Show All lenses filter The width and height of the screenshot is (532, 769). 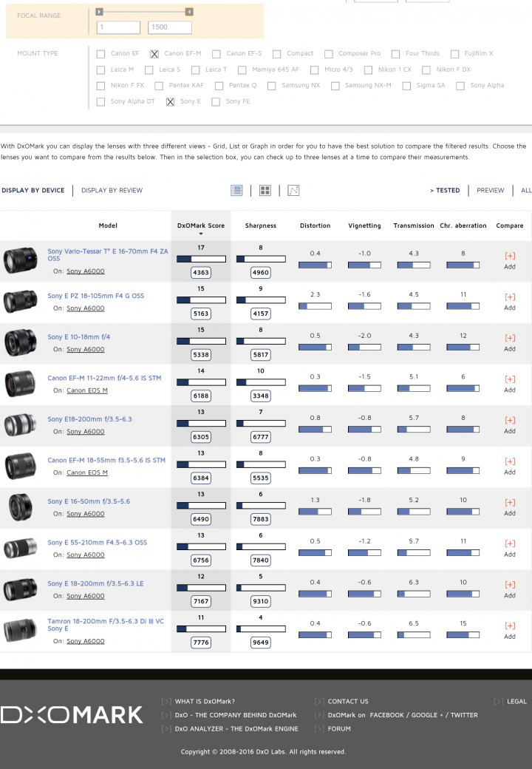(x=526, y=190)
